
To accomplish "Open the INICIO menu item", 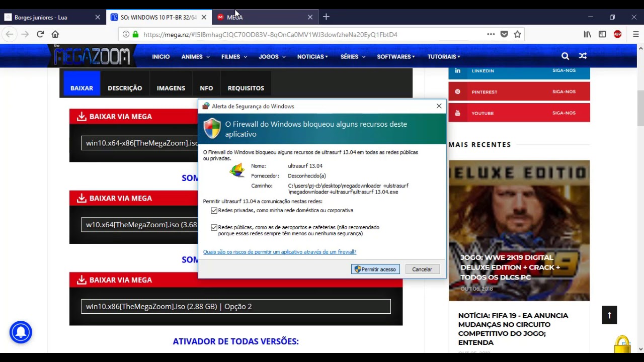I will click(x=161, y=57).
